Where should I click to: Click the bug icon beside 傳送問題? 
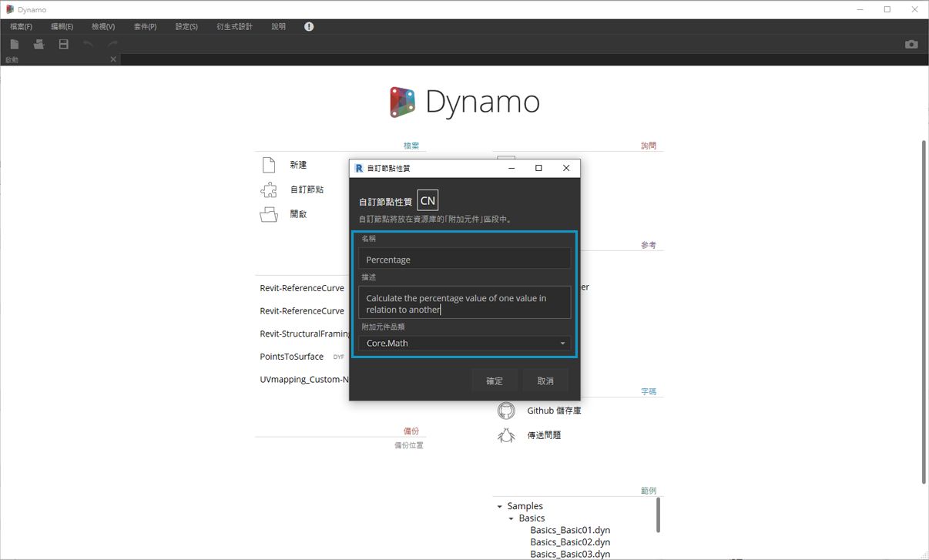click(x=506, y=435)
